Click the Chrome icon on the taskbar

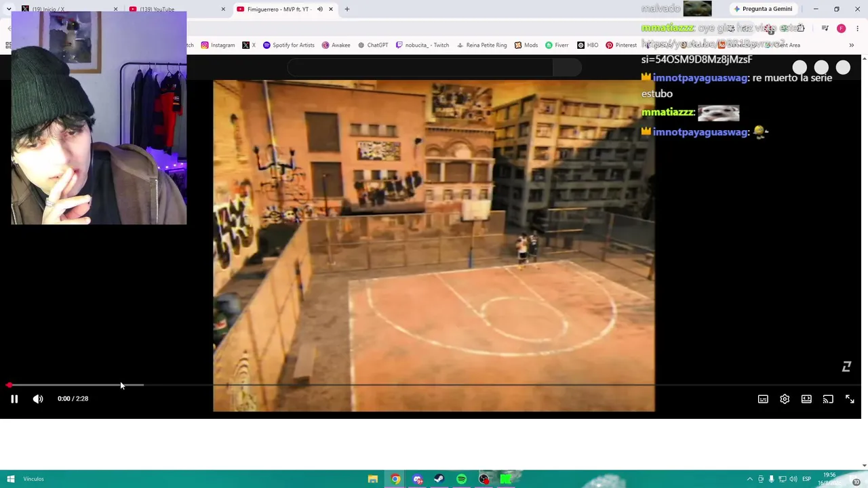tap(395, 479)
